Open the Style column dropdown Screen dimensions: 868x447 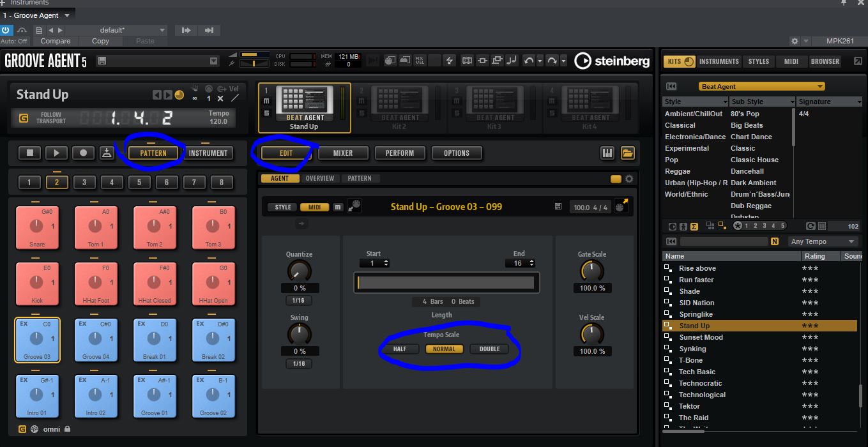pyautogui.click(x=696, y=102)
